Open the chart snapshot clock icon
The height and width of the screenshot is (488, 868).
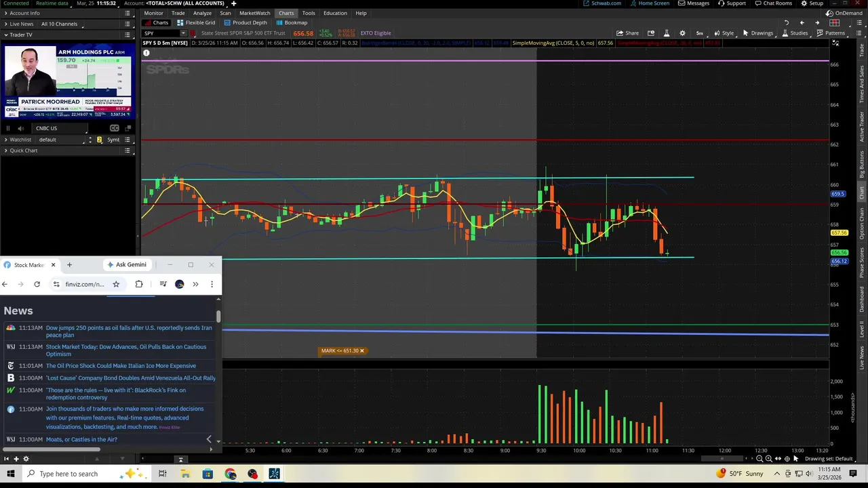point(651,33)
